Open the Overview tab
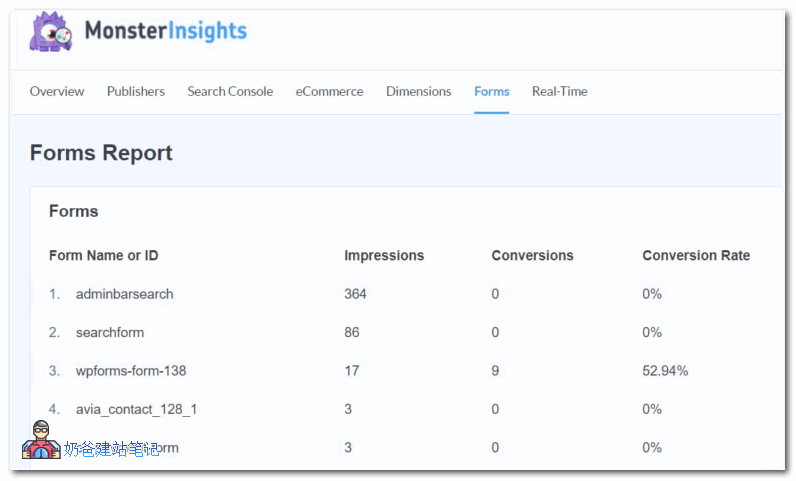This screenshot has height=481, width=796. (x=57, y=91)
